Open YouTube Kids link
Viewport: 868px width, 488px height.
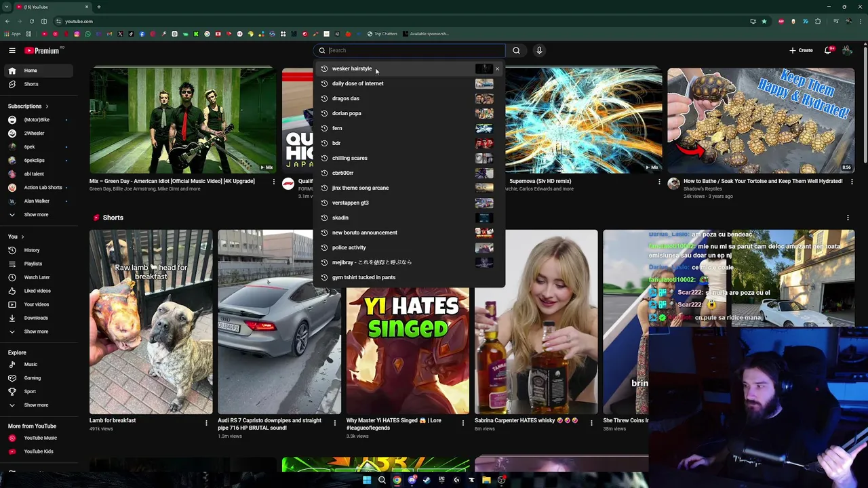[39, 451]
